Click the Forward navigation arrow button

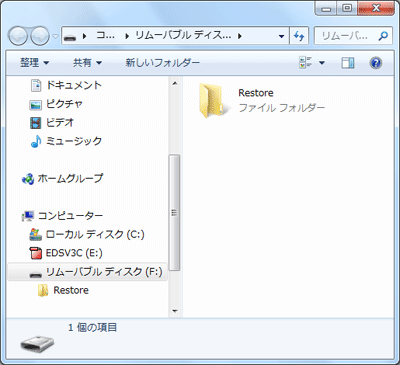(x=40, y=36)
